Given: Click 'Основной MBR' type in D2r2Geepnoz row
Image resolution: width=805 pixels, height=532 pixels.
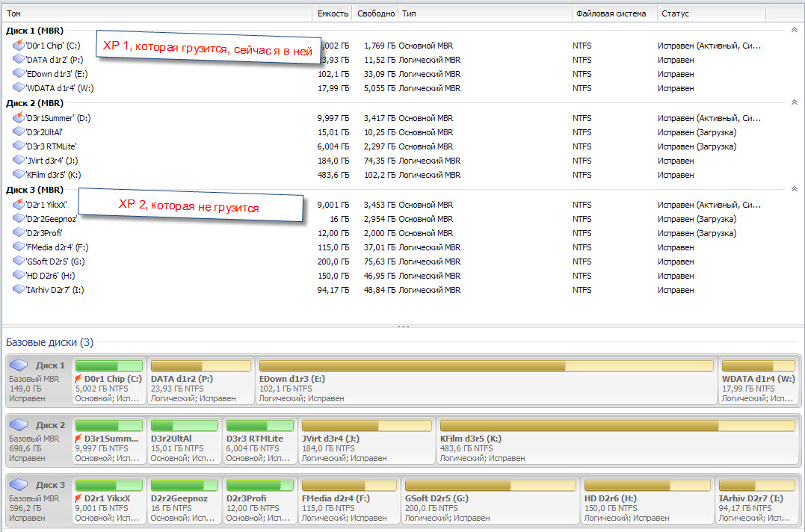Looking at the screenshot, I should pos(425,219).
